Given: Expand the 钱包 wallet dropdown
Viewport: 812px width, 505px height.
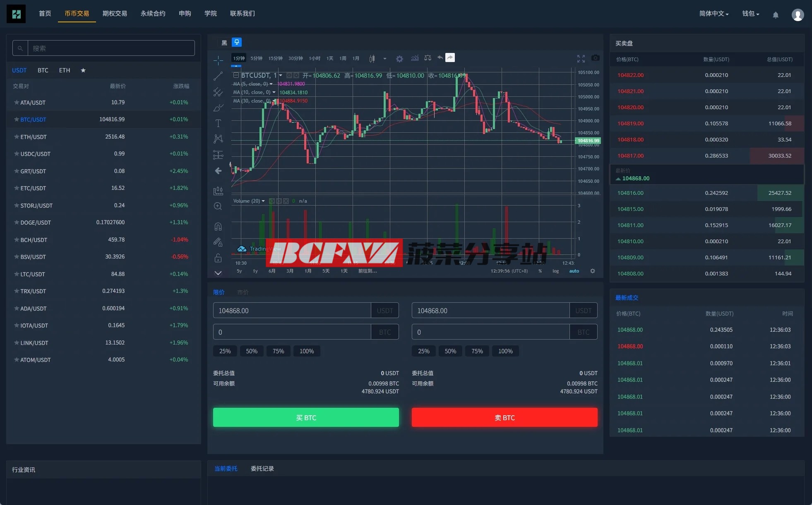Looking at the screenshot, I should [x=750, y=14].
